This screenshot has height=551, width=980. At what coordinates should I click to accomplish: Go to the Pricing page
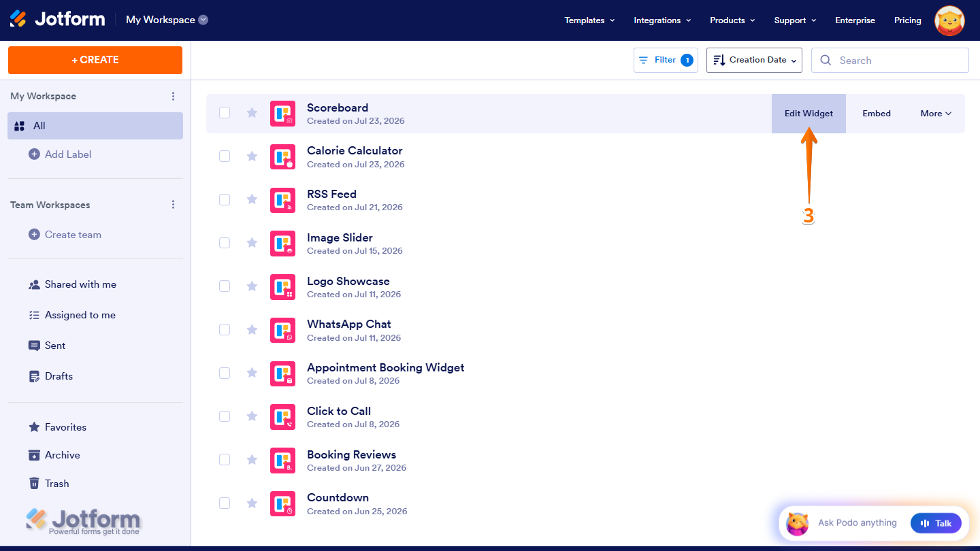pyautogui.click(x=908, y=20)
